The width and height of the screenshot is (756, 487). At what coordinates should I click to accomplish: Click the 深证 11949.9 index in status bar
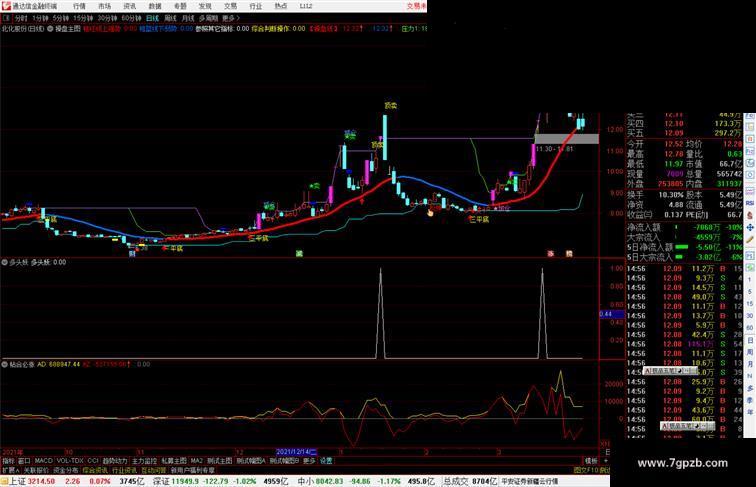(176, 481)
